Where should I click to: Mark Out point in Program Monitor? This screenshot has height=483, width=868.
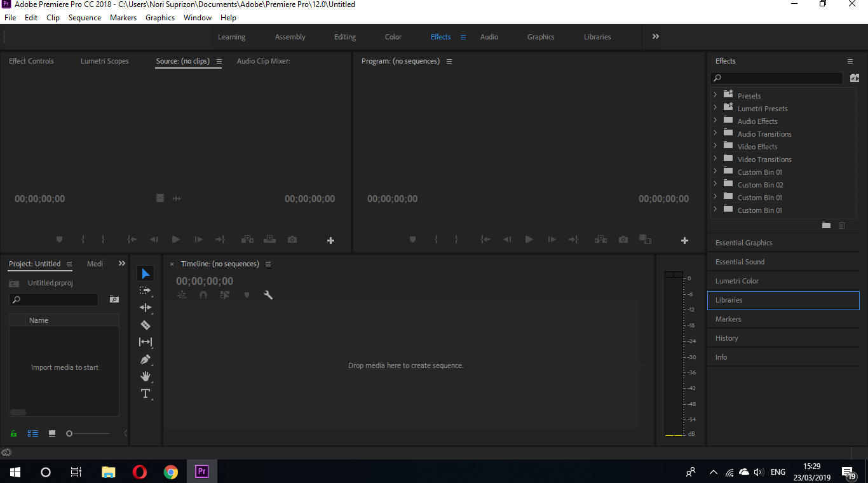coord(456,240)
